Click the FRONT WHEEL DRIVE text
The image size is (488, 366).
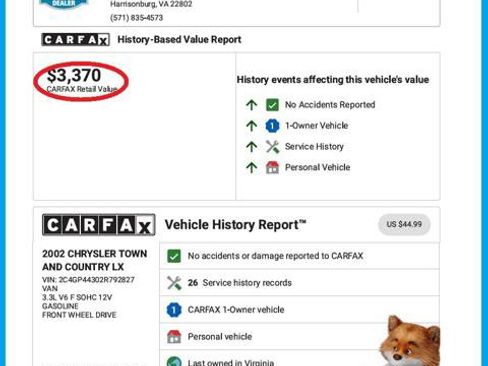point(79,315)
